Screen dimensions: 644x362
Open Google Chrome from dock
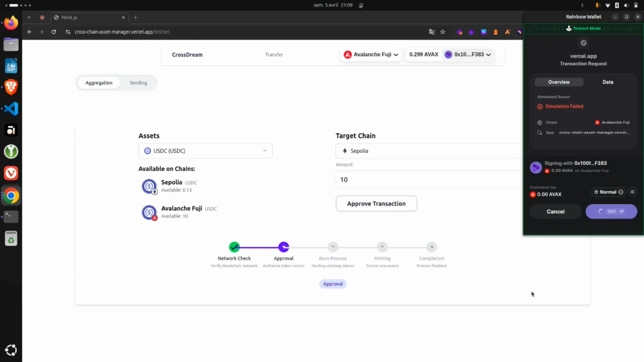pos(11,196)
